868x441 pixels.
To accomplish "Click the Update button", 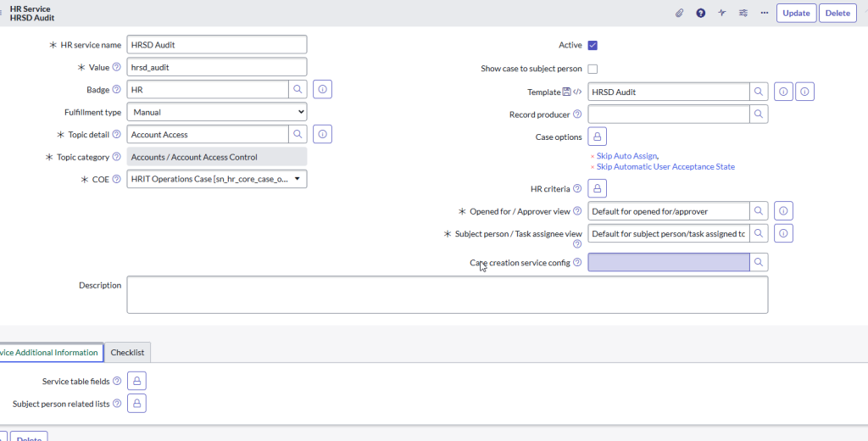I will pyautogui.click(x=796, y=13).
